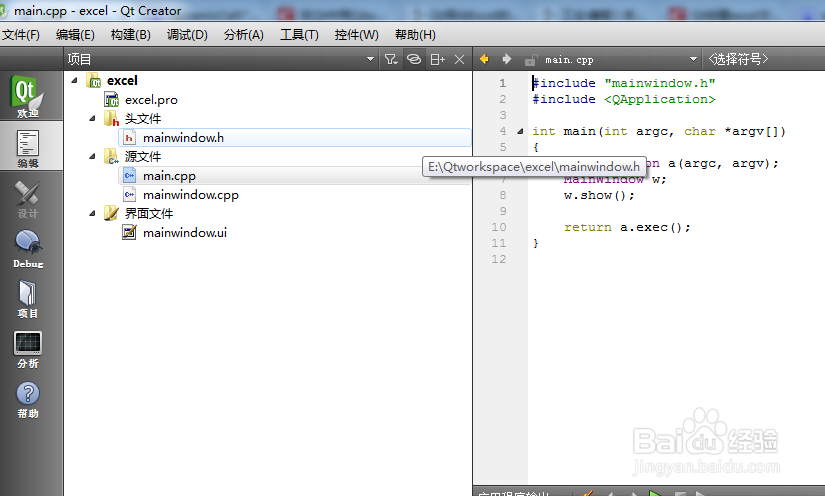Click the file lock icon beside main.cpp
The width and height of the screenshot is (825, 496).
531,60
